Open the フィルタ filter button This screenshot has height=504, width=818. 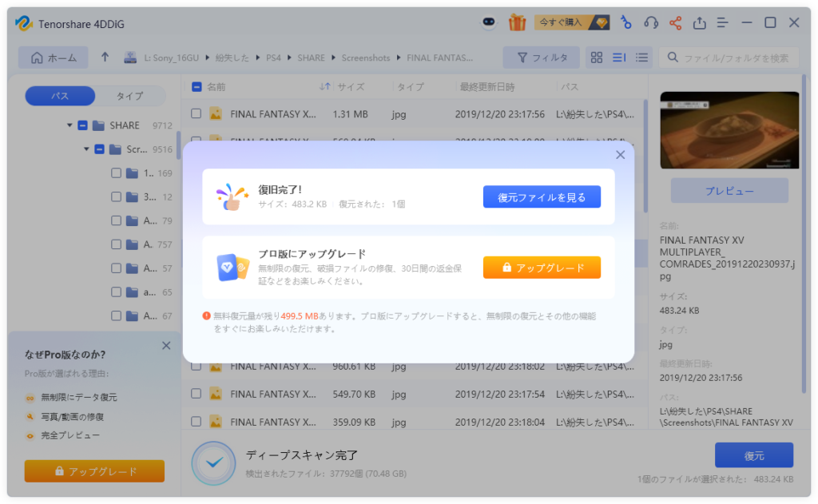pos(542,58)
